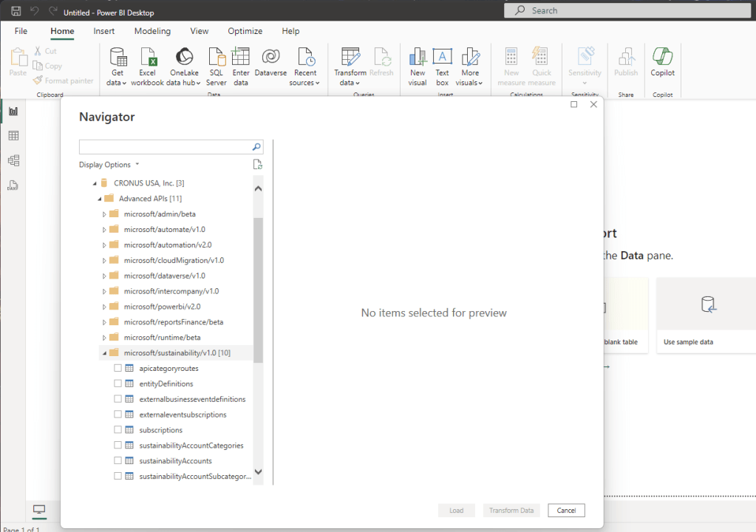Click the Navigator refresh icon
Image resolution: width=756 pixels, height=532 pixels.
pos(257,165)
